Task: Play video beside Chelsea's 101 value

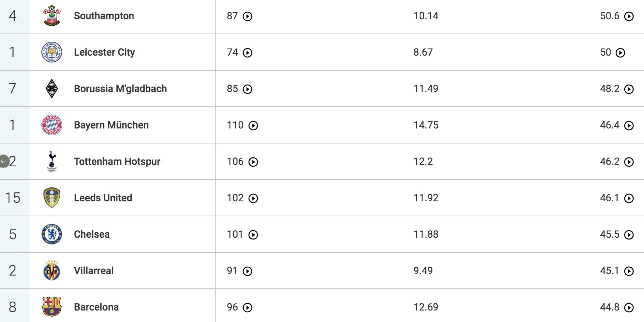Action: coord(253,235)
